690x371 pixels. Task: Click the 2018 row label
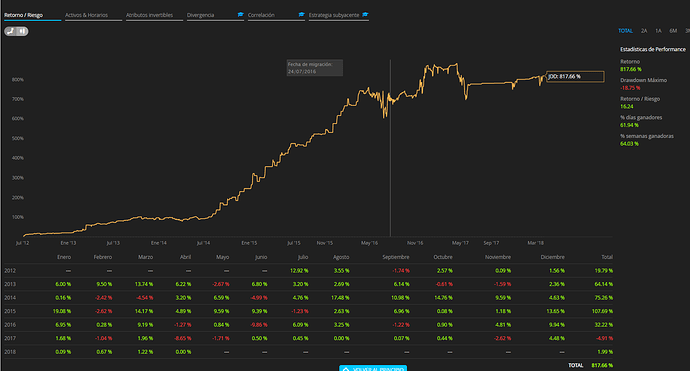click(x=10, y=352)
